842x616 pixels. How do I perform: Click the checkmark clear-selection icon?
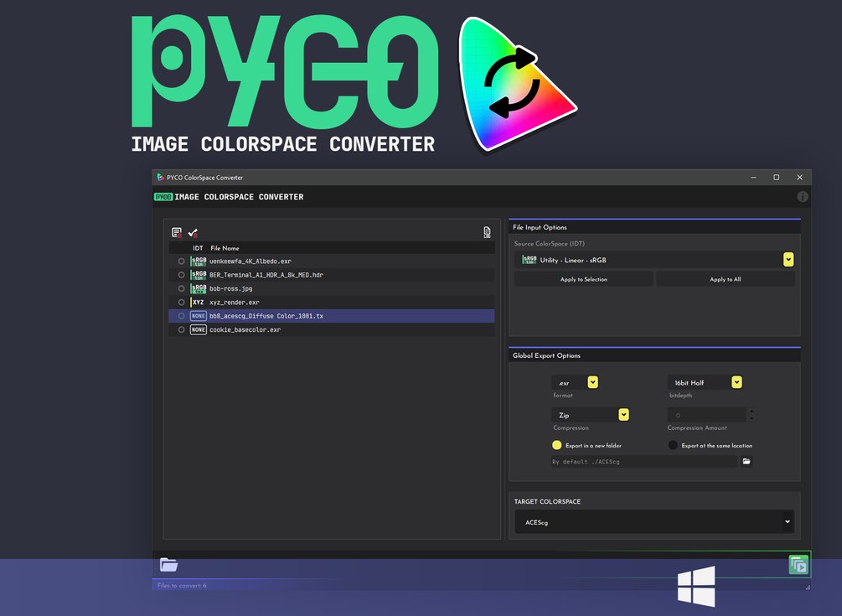[x=194, y=232]
